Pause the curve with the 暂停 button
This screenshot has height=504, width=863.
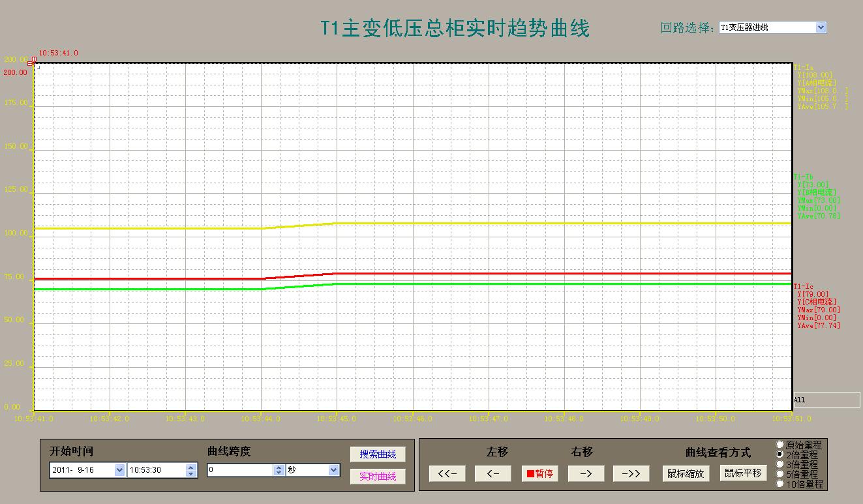(539, 474)
